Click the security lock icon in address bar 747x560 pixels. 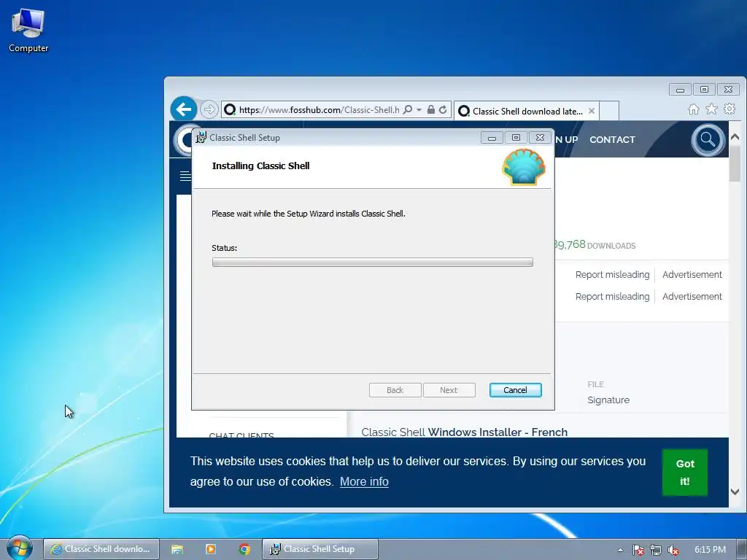[430, 110]
